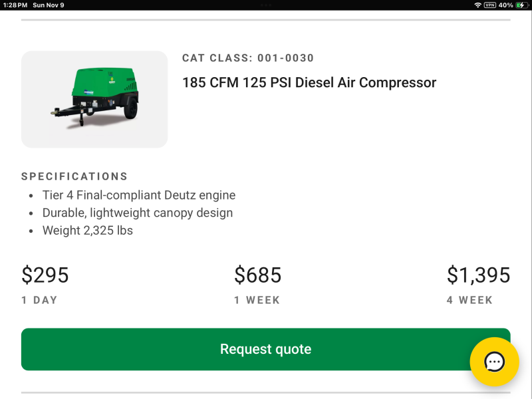Open the yellow chat bubble icon
532x399 pixels.
tap(494, 362)
